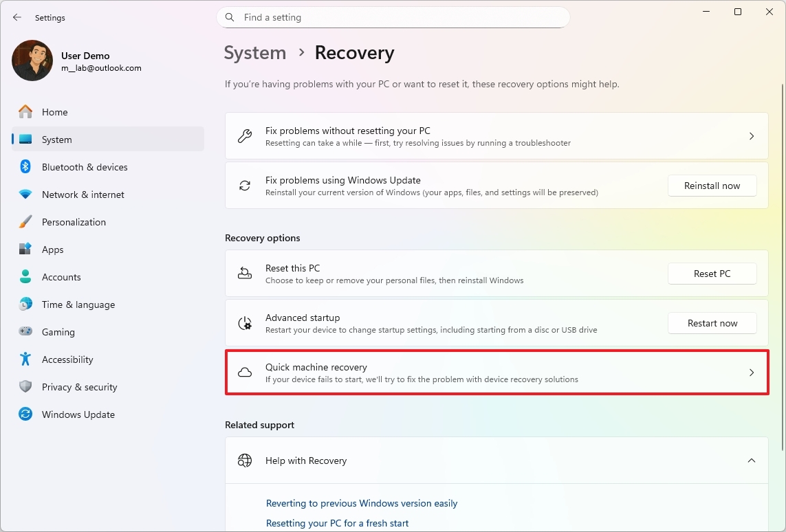
Task: Expand the Quick machine recovery option
Action: point(496,373)
